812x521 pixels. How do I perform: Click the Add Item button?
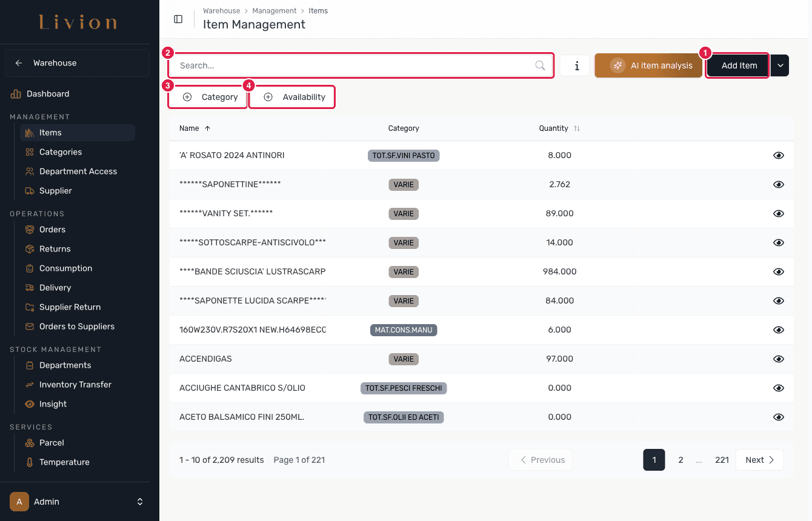(739, 65)
